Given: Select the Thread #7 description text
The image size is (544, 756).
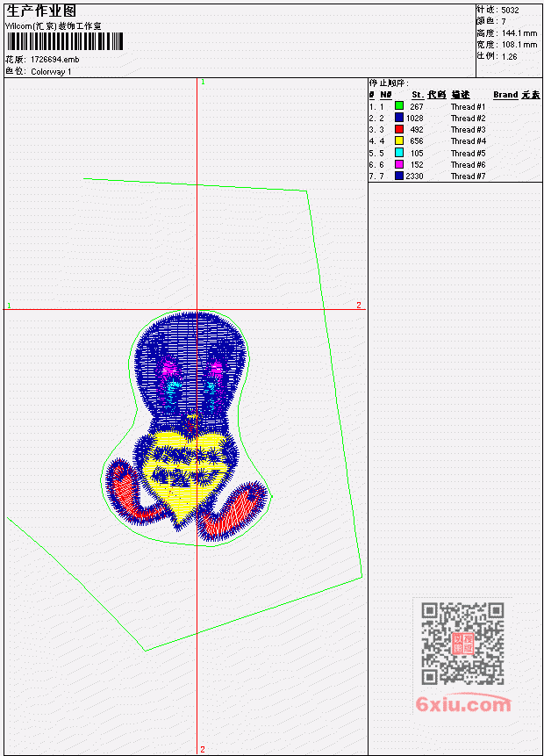Looking at the screenshot, I should coord(468,176).
